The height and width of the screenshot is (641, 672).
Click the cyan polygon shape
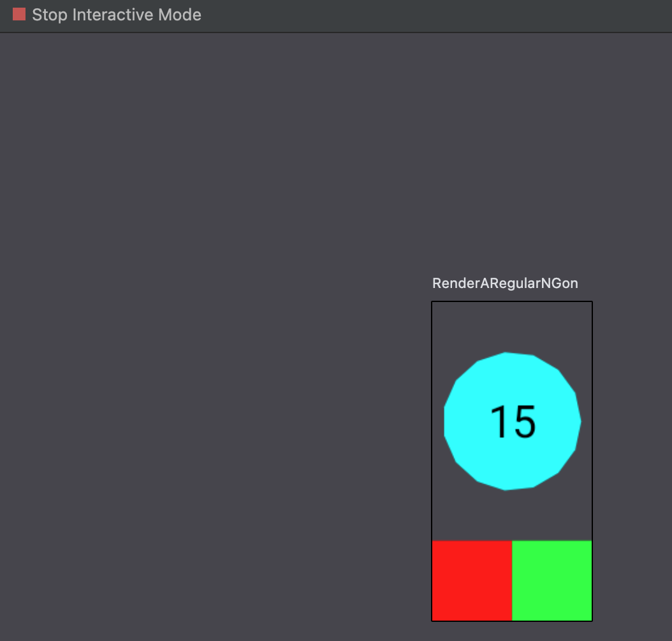(x=512, y=421)
